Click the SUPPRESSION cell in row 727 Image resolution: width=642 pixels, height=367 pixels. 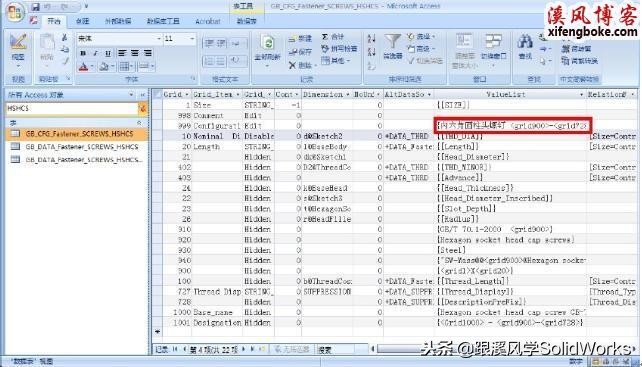tap(327, 292)
